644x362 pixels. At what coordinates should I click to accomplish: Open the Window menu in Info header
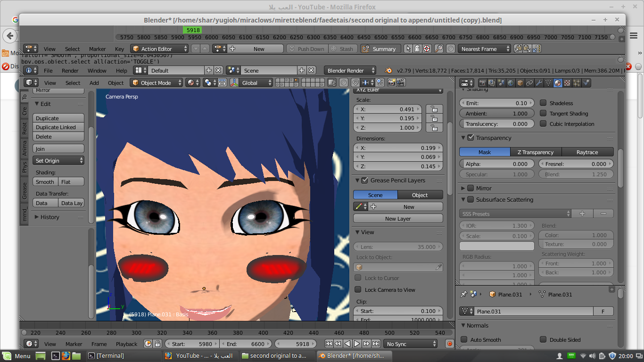(97, 71)
